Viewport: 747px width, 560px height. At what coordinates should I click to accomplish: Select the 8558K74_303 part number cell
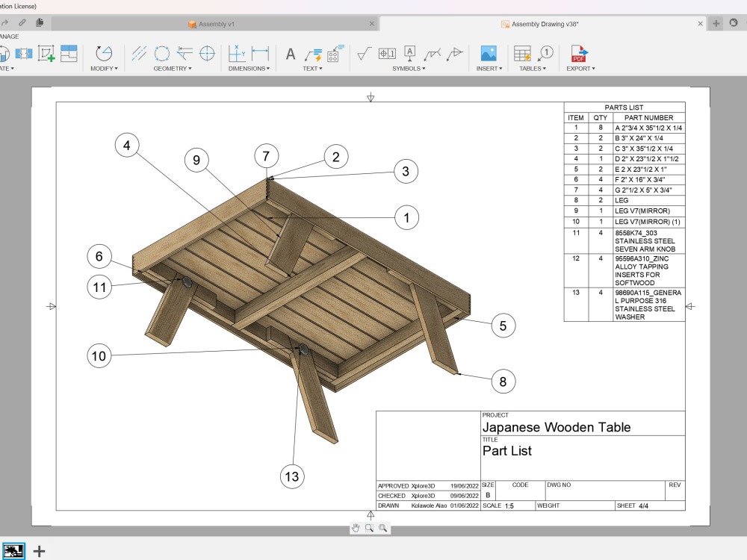pyautogui.click(x=649, y=240)
